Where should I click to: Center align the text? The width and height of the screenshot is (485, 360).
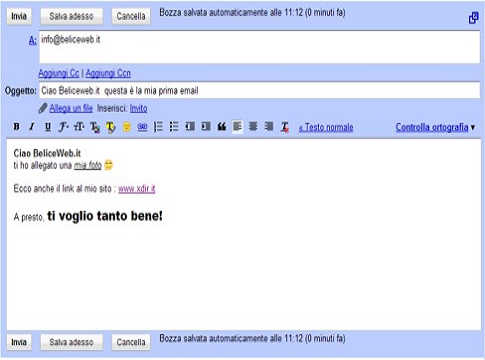[253, 127]
